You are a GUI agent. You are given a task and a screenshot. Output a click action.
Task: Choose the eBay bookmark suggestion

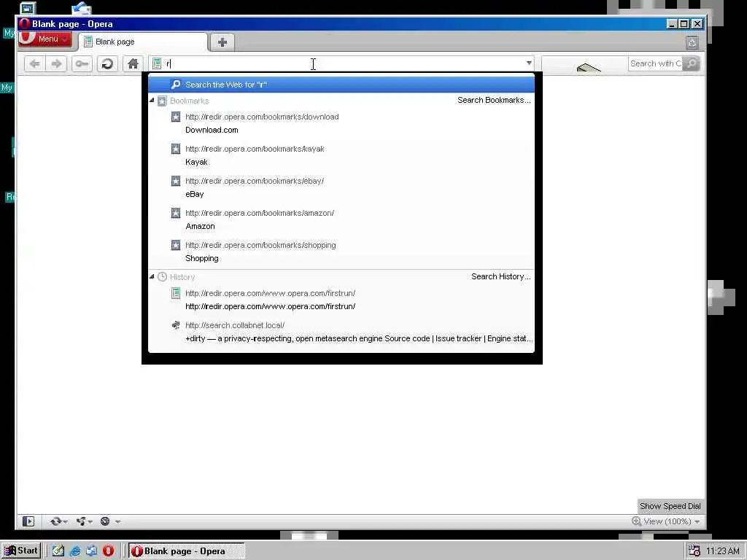(x=341, y=187)
